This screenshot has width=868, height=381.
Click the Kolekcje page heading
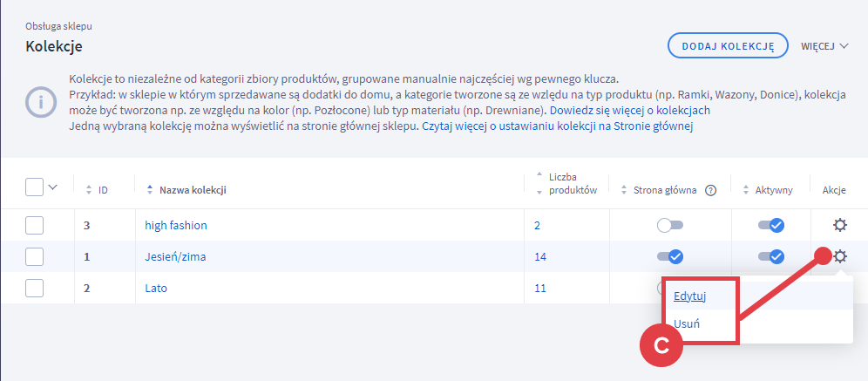click(54, 46)
